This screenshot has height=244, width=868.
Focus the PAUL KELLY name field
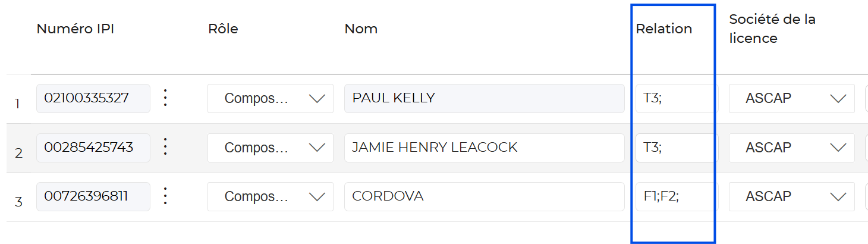[x=483, y=98]
